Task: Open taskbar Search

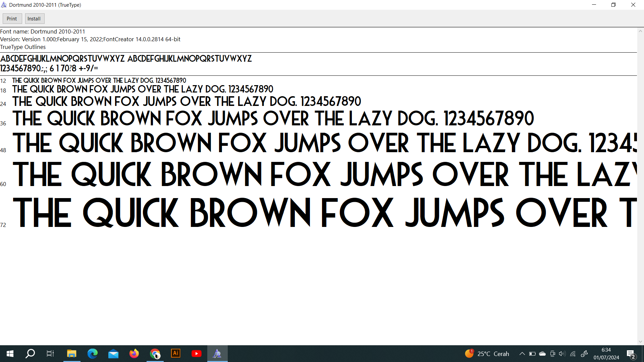Action: 30,354
